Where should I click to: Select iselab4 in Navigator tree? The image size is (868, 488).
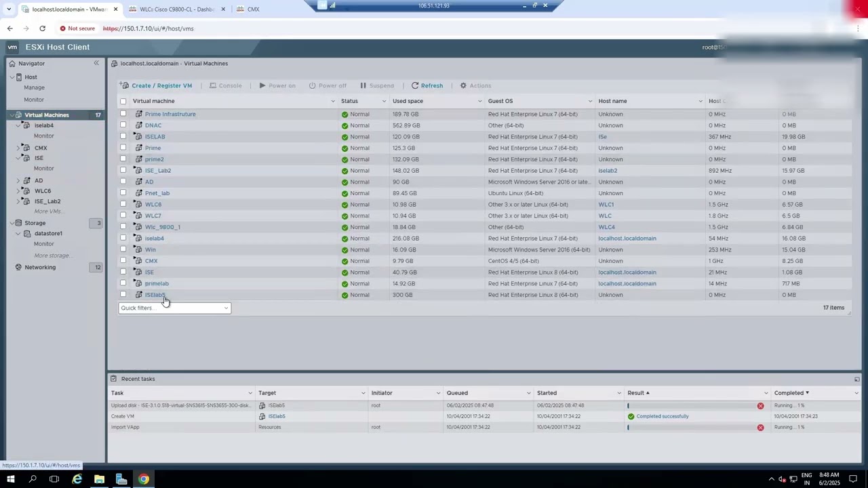click(x=43, y=125)
